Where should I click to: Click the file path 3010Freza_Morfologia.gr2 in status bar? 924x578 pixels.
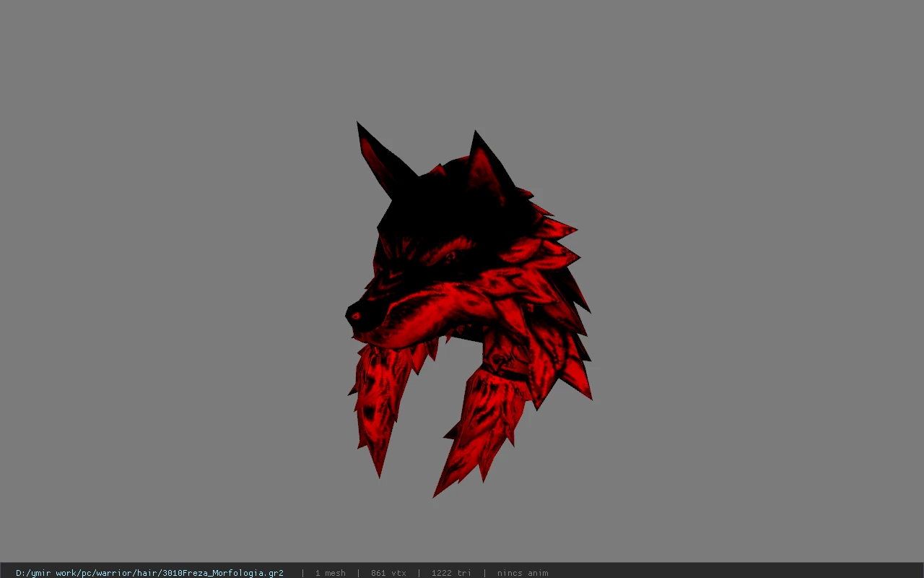[149, 573]
